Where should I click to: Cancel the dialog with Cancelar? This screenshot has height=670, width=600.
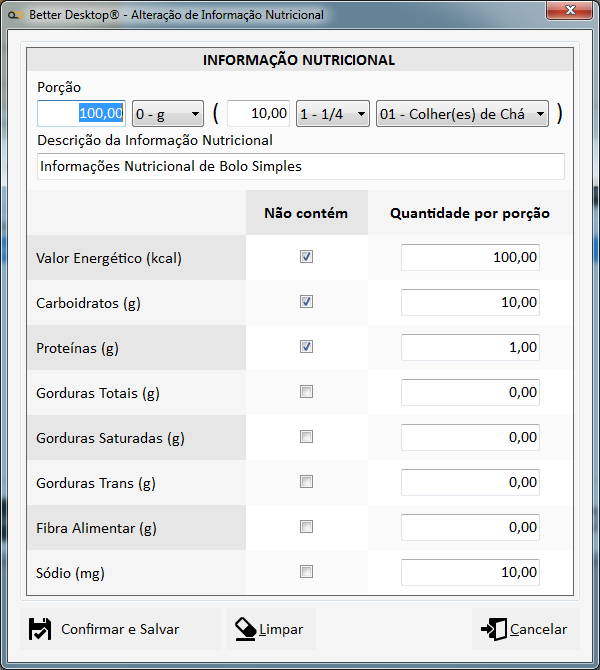click(526, 629)
